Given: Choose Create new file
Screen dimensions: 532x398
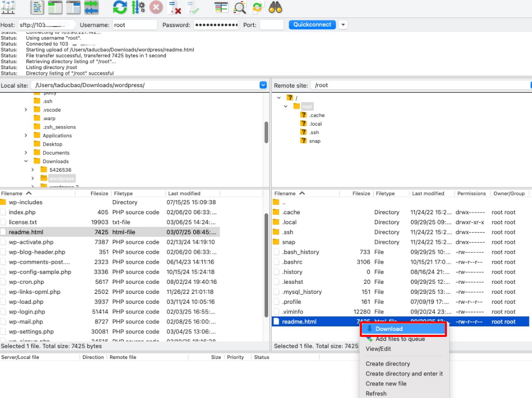Looking at the screenshot, I should pyautogui.click(x=386, y=383).
